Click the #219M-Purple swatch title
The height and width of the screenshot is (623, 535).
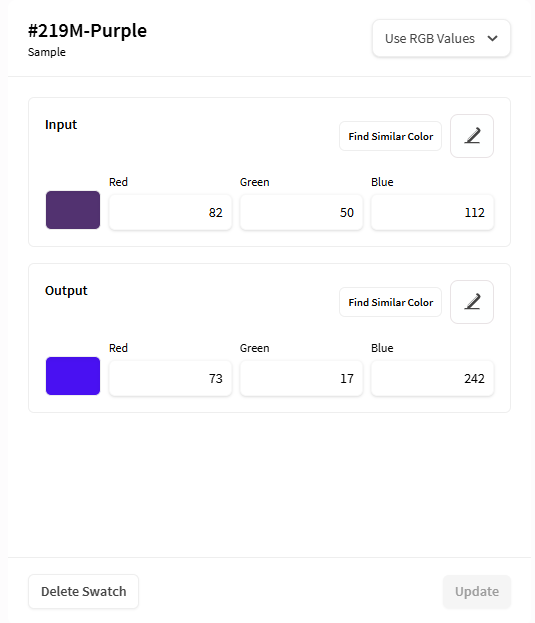point(87,31)
